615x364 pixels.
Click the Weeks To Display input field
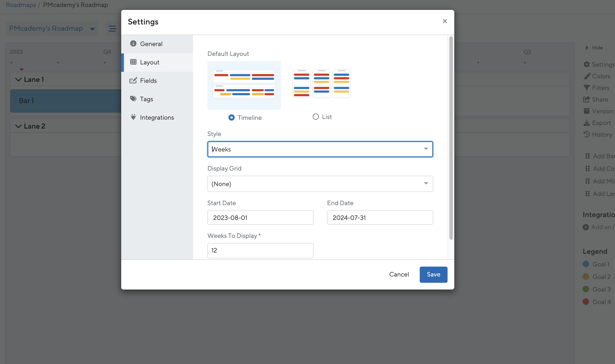pyautogui.click(x=260, y=250)
